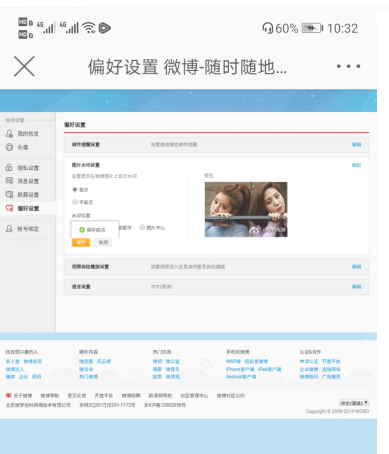
Task: Click the message icon beside 消息设置
Action: pyautogui.click(x=9, y=181)
